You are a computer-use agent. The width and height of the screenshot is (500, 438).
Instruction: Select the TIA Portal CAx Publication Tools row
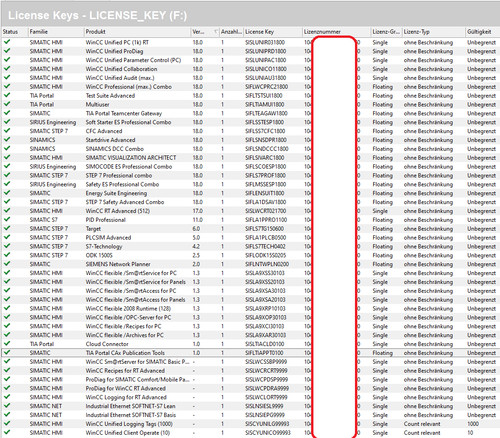[250, 353]
